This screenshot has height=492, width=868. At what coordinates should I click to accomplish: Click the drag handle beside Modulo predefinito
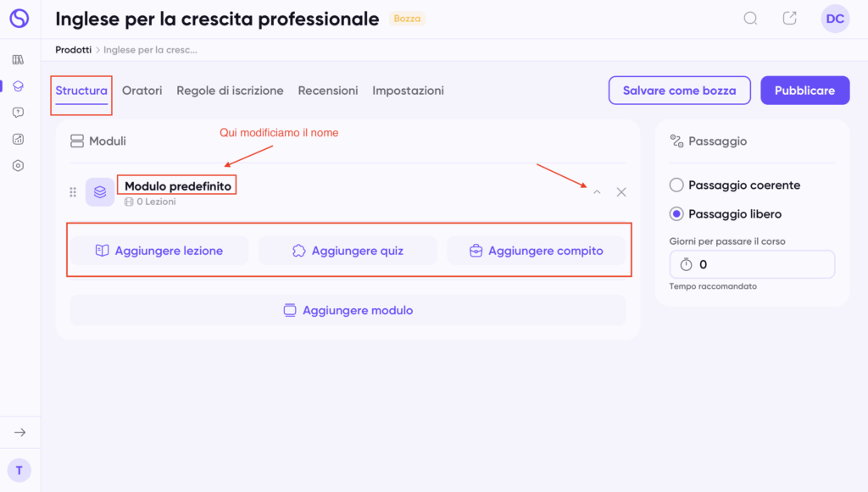[73, 192]
